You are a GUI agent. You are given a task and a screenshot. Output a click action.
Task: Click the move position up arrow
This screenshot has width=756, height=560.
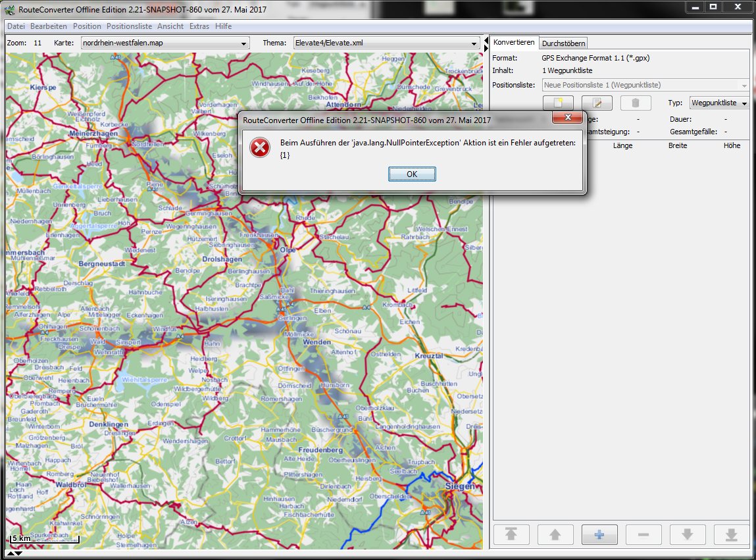[x=555, y=535]
